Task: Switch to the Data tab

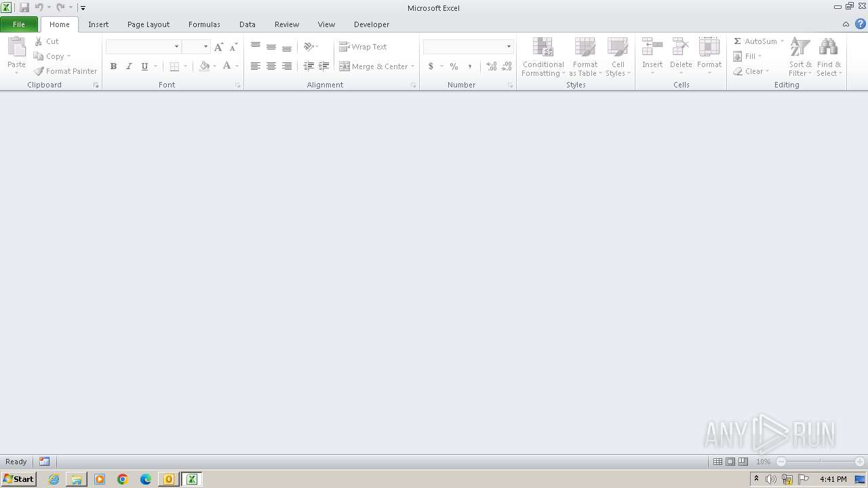Action: coord(248,24)
